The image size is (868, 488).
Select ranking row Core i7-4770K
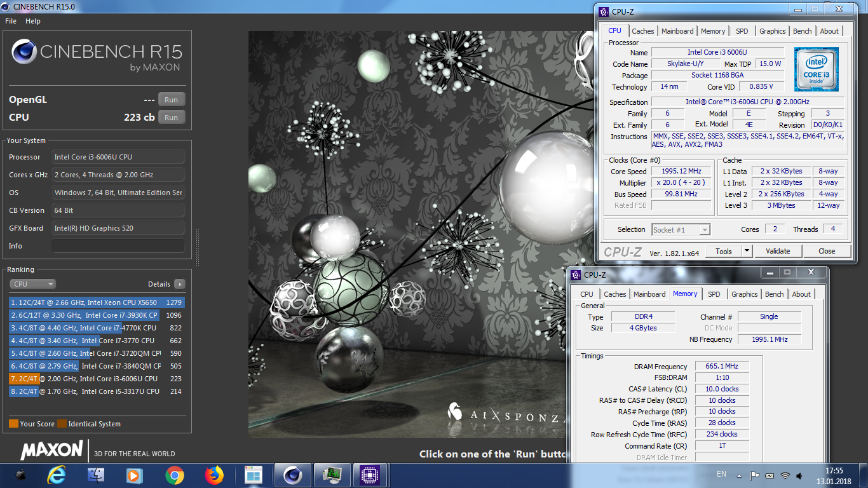96,328
